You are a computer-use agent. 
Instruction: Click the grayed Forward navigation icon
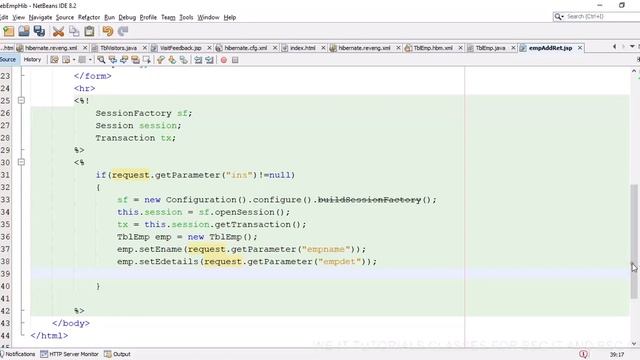point(82,60)
